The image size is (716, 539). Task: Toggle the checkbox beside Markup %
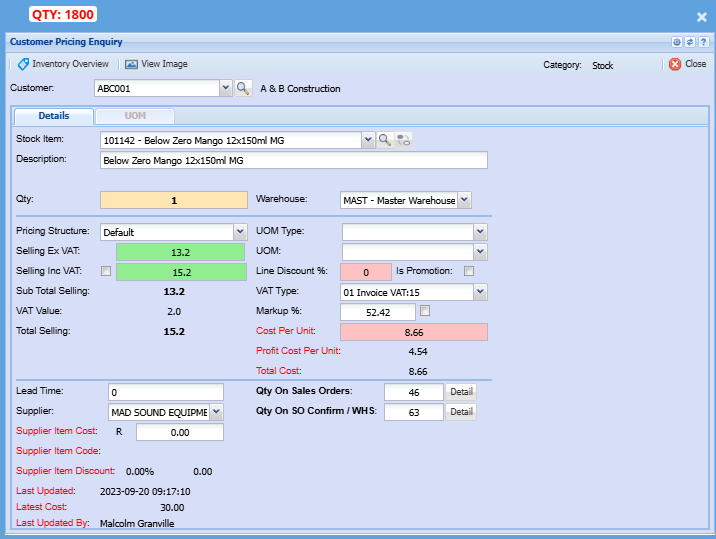point(425,311)
